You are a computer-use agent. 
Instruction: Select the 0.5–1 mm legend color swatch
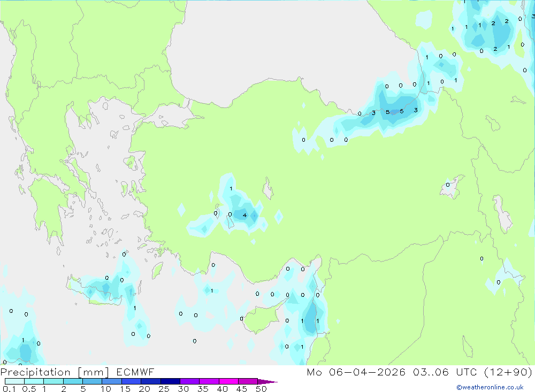pyautogui.click(x=34, y=381)
